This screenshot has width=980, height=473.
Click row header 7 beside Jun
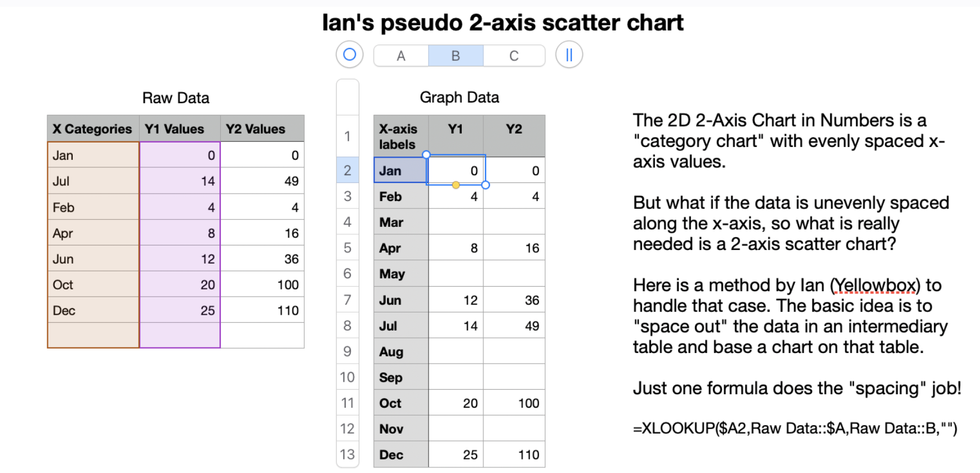pyautogui.click(x=348, y=300)
